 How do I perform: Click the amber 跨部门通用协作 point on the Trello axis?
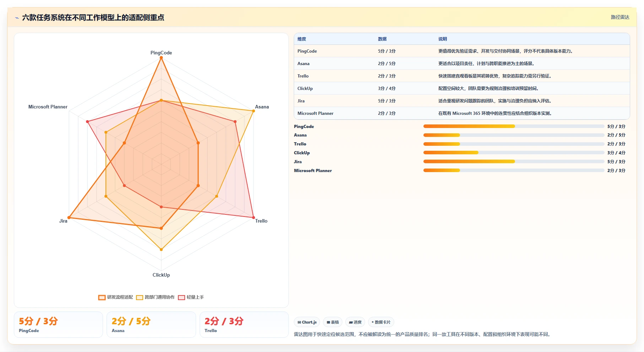tap(217, 196)
